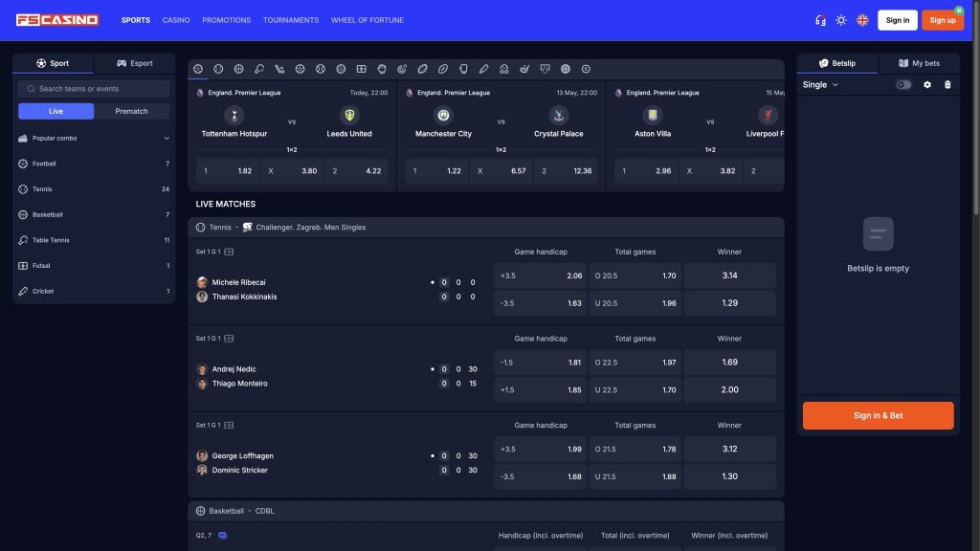Image resolution: width=980 pixels, height=551 pixels.
Task: Open stats icon for Nedic match
Action: click(x=229, y=339)
